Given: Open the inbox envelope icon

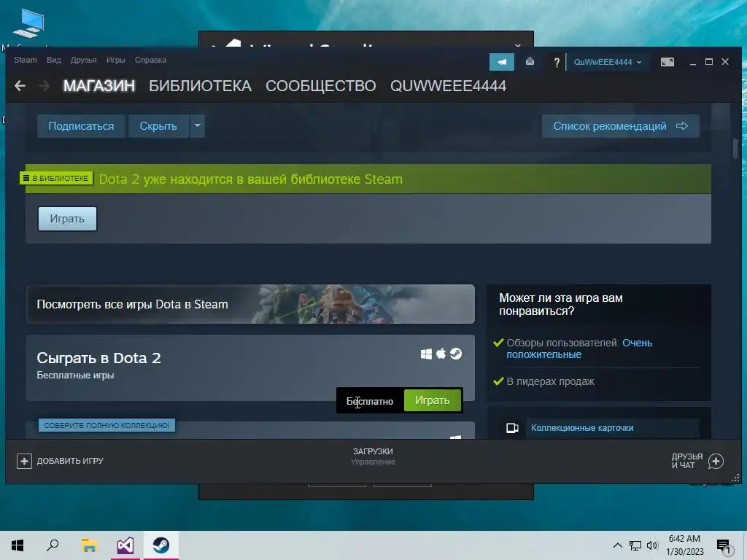Looking at the screenshot, I should [x=530, y=62].
